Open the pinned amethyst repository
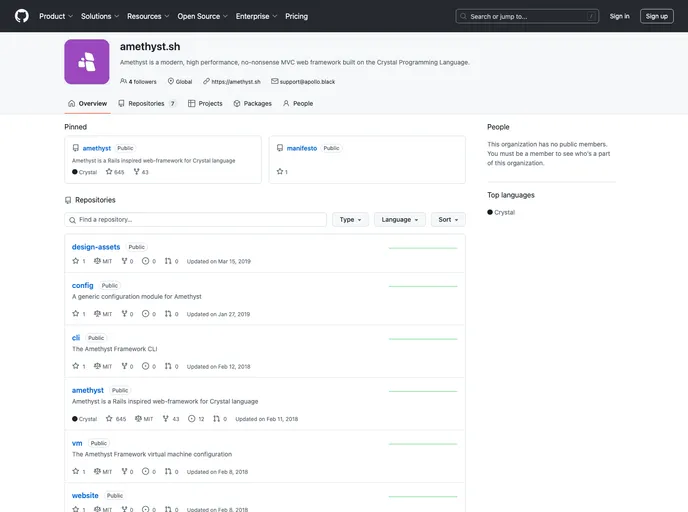Viewport: 688px width, 512px height. point(97,148)
